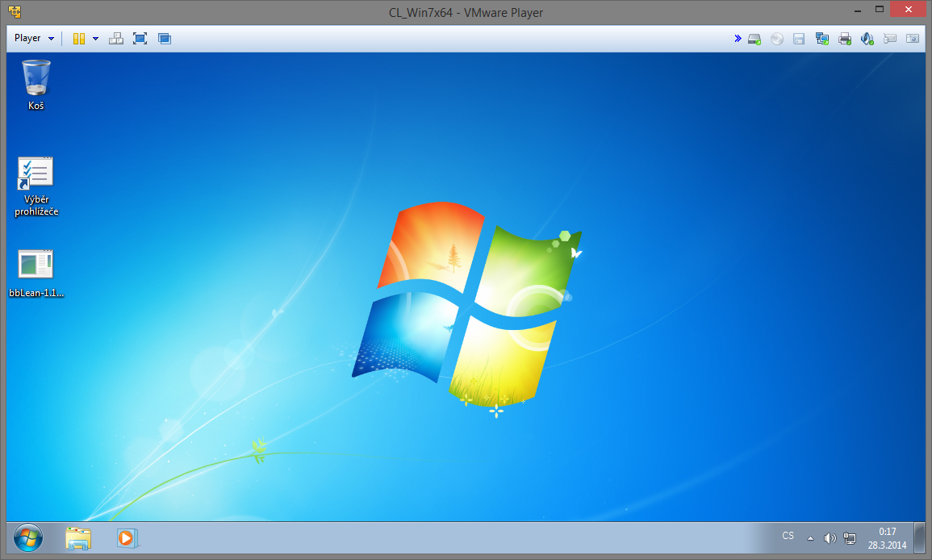Open the system tray hidden icons arrow

[x=810, y=537]
